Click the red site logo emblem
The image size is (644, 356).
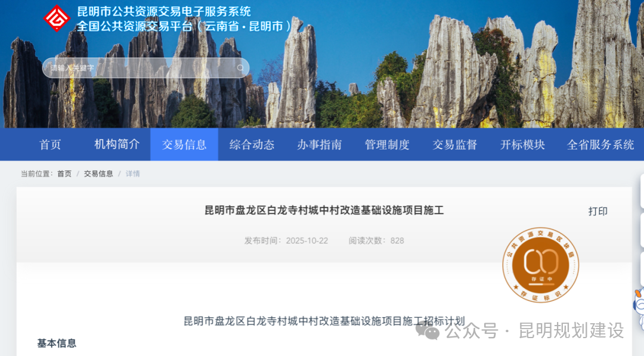point(57,18)
